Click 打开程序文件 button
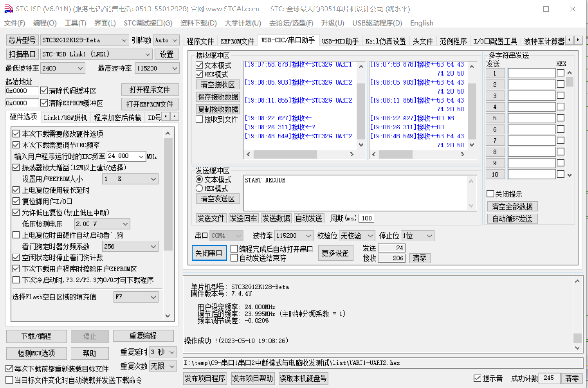The height and width of the screenshot is (388, 588). [x=150, y=89]
